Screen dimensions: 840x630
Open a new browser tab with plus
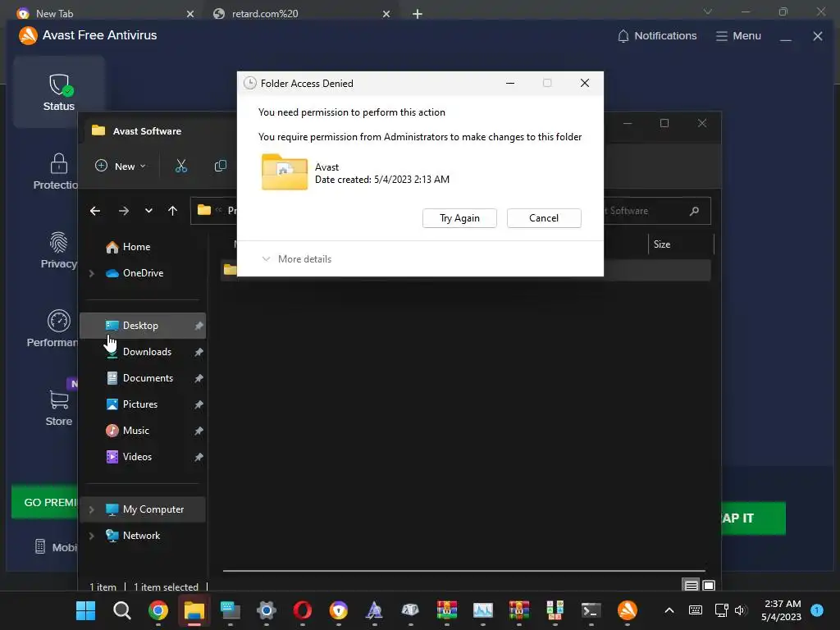pyautogui.click(x=418, y=14)
